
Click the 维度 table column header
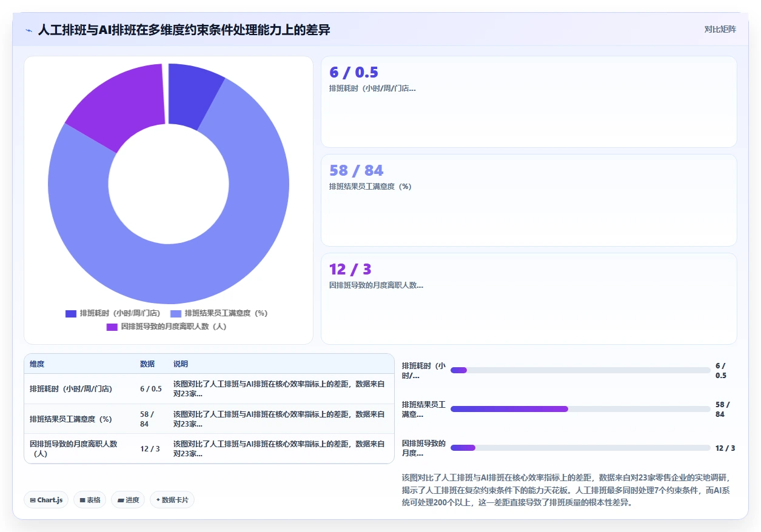coord(37,364)
